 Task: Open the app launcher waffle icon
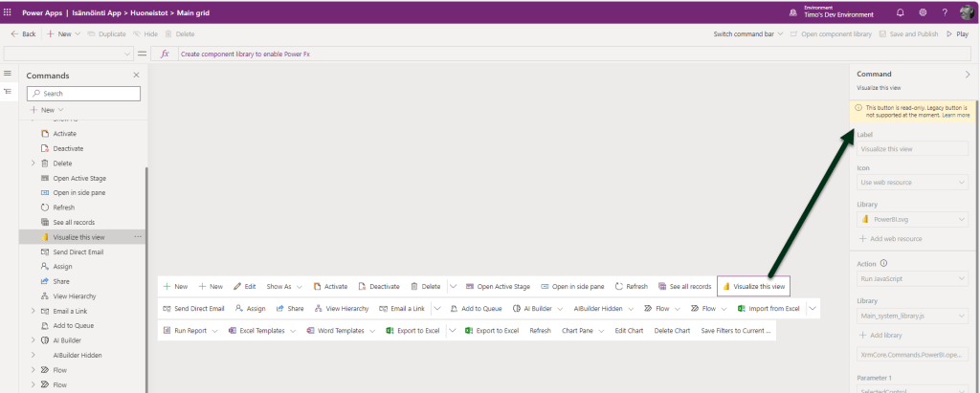pos(9,11)
